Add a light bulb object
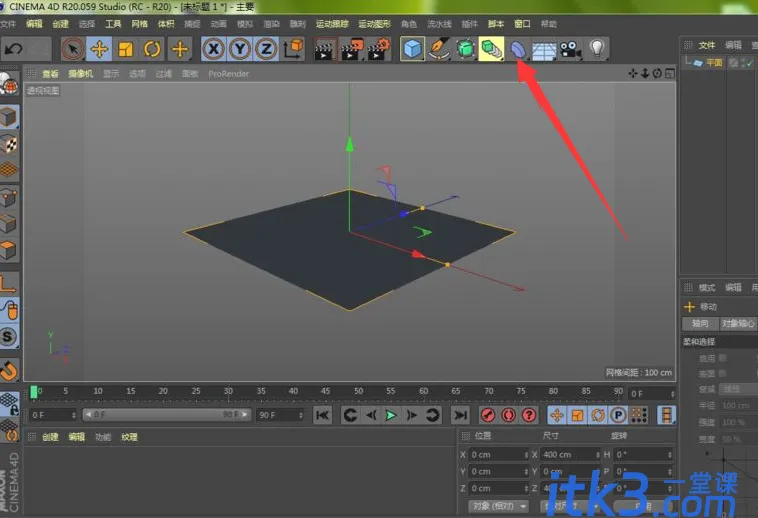758x518 pixels. pyautogui.click(x=598, y=49)
